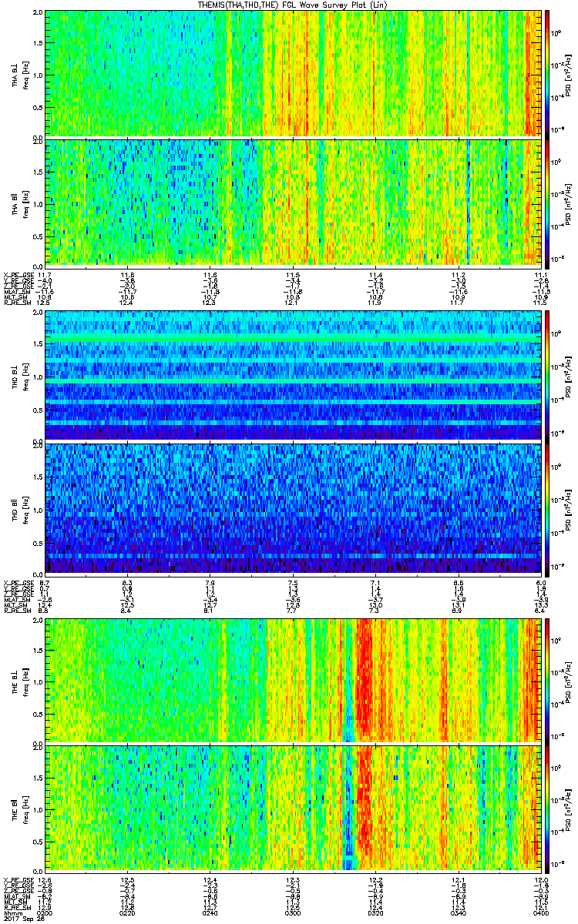Click the 1.0 frequency tick of THA B∥

[x=37, y=203]
